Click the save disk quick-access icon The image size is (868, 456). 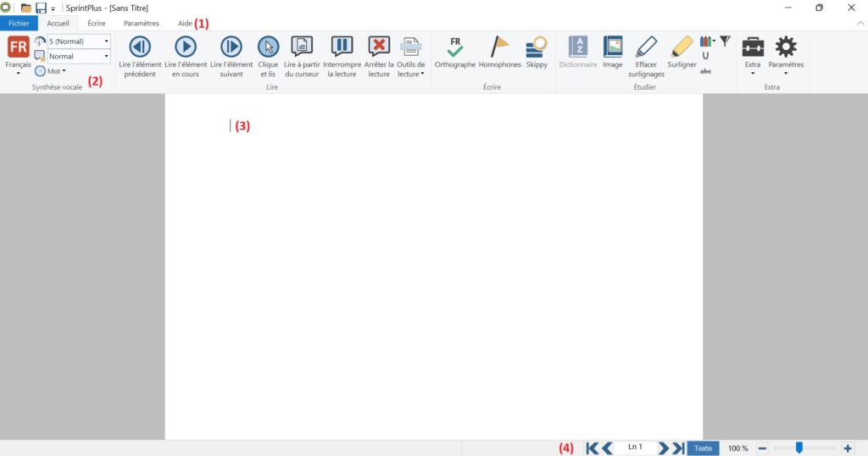click(41, 8)
